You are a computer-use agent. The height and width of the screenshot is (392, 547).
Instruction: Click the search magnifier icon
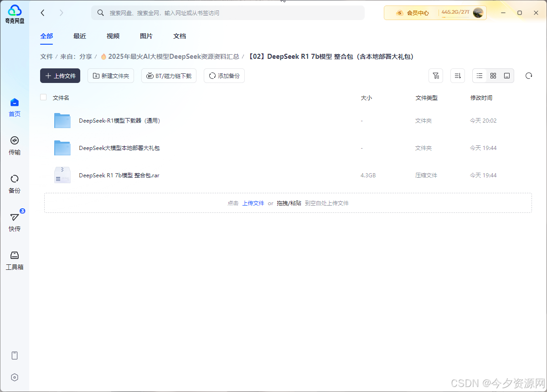101,13
